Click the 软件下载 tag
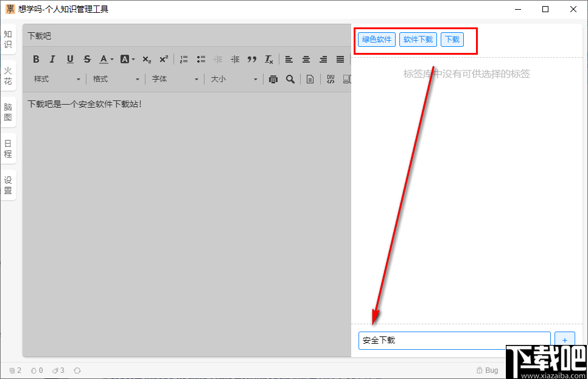The height and width of the screenshot is (379, 588). (418, 40)
